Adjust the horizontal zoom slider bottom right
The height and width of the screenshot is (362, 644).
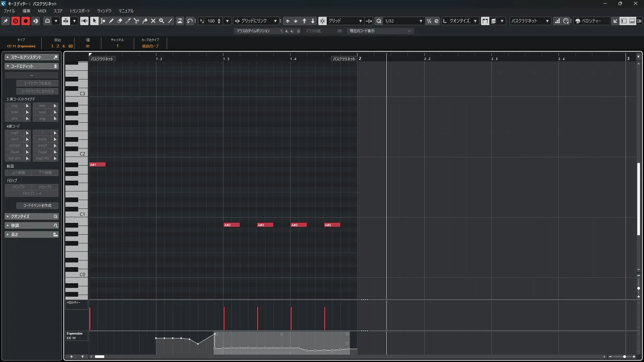click(x=624, y=357)
